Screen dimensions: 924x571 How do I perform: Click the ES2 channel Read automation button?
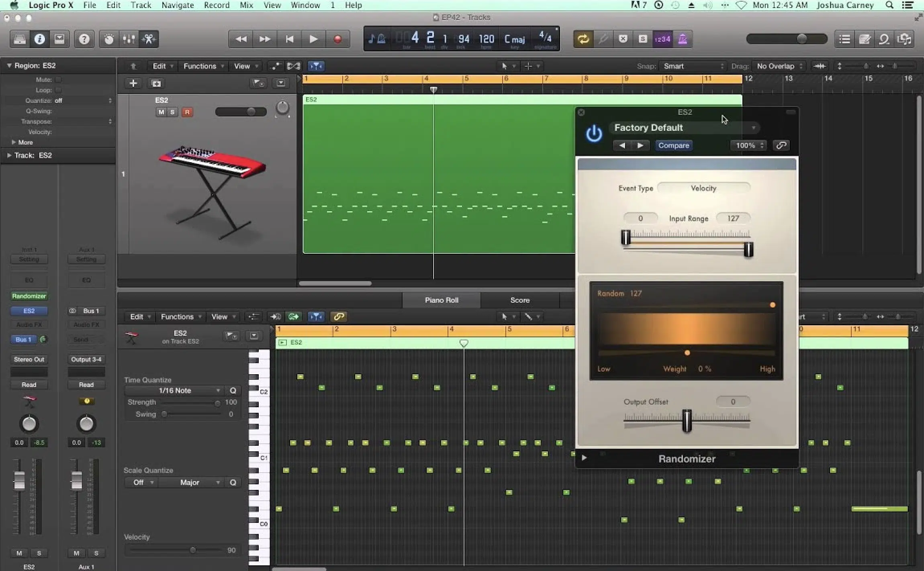coord(29,385)
